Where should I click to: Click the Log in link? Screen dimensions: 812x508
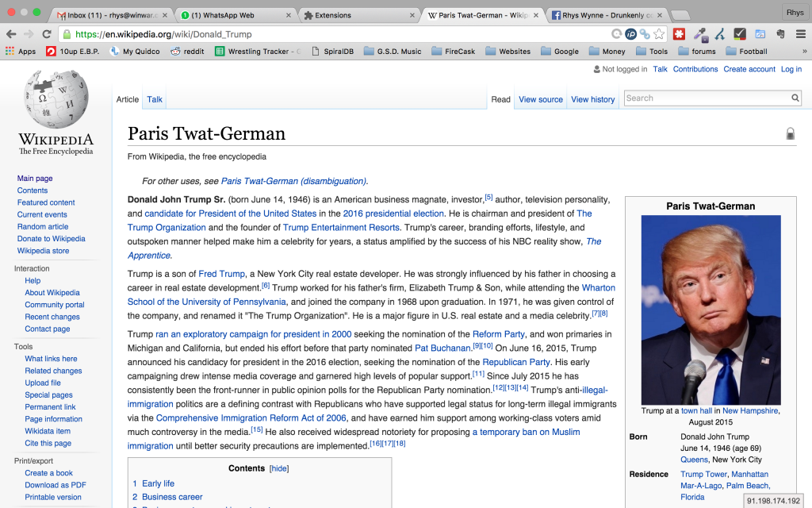[x=791, y=70]
